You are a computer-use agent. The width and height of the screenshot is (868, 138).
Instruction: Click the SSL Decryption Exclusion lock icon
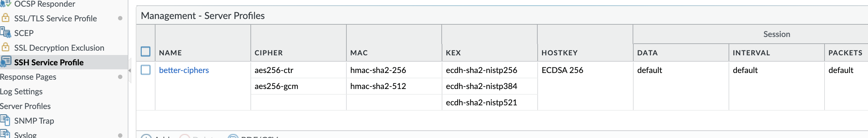pos(5,47)
